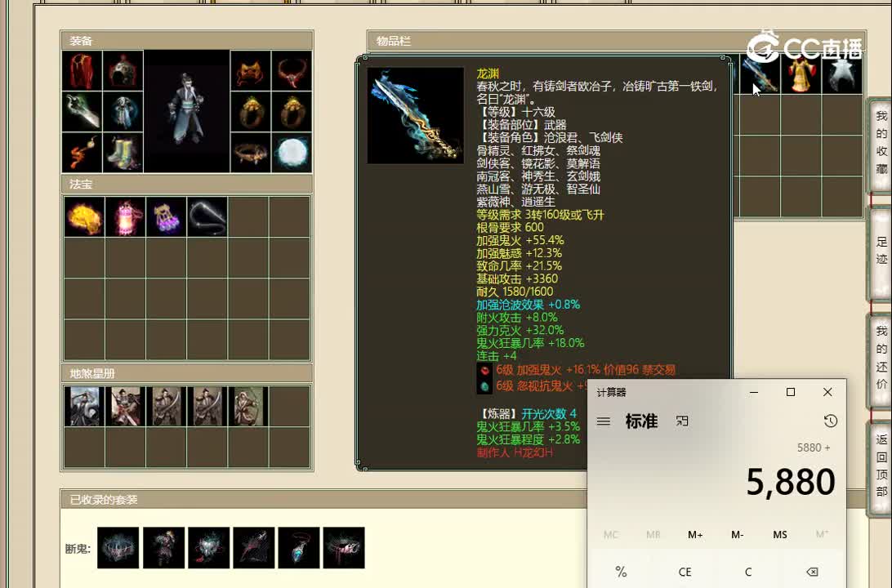Screen dimensions: 892x588
Task: Select the left golden ring equipment icon
Action: [x=251, y=111]
